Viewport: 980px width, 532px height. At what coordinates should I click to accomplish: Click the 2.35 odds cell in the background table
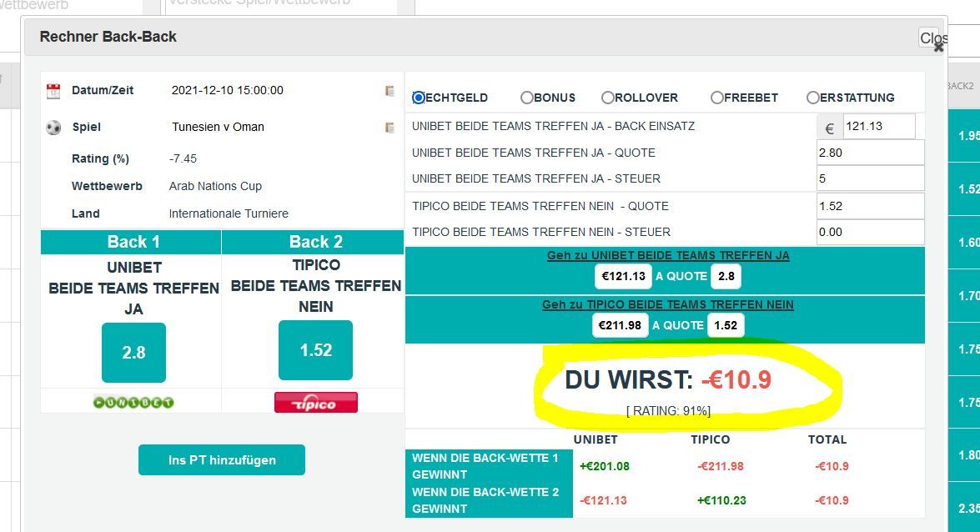[x=964, y=509]
